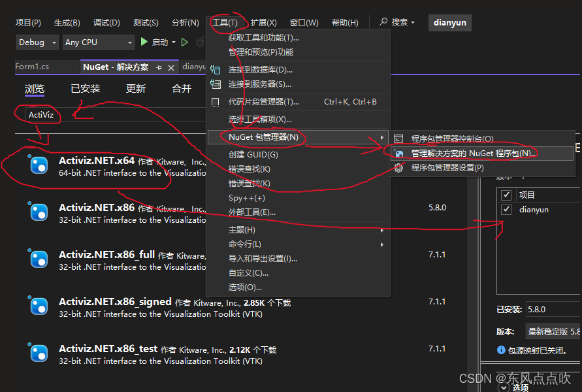Click the green run-without-debugging arrow
The image size is (582, 392).
[185, 41]
